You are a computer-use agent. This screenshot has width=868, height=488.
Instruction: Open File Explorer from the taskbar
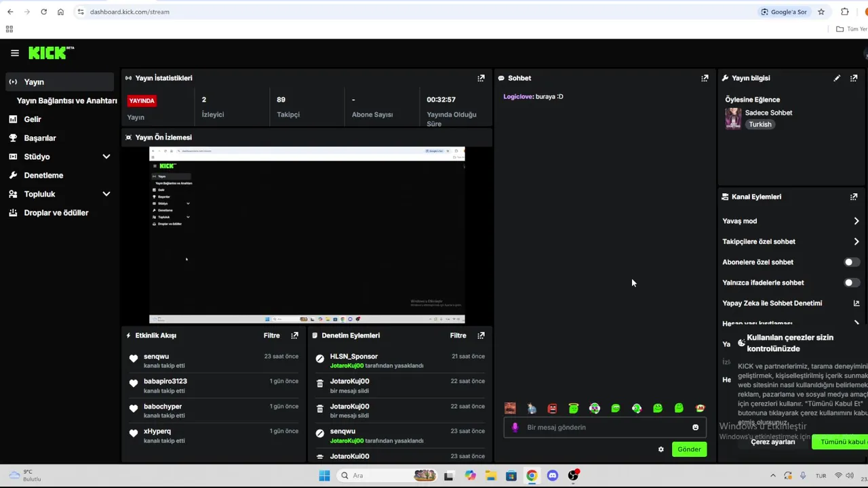point(490,476)
